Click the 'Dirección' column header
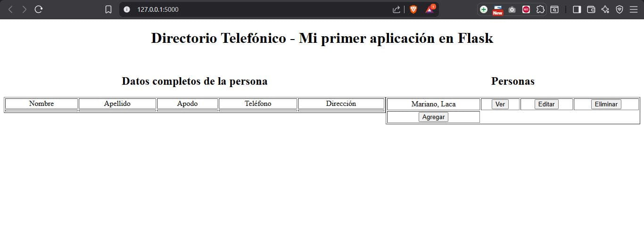644x241 pixels. (x=341, y=104)
